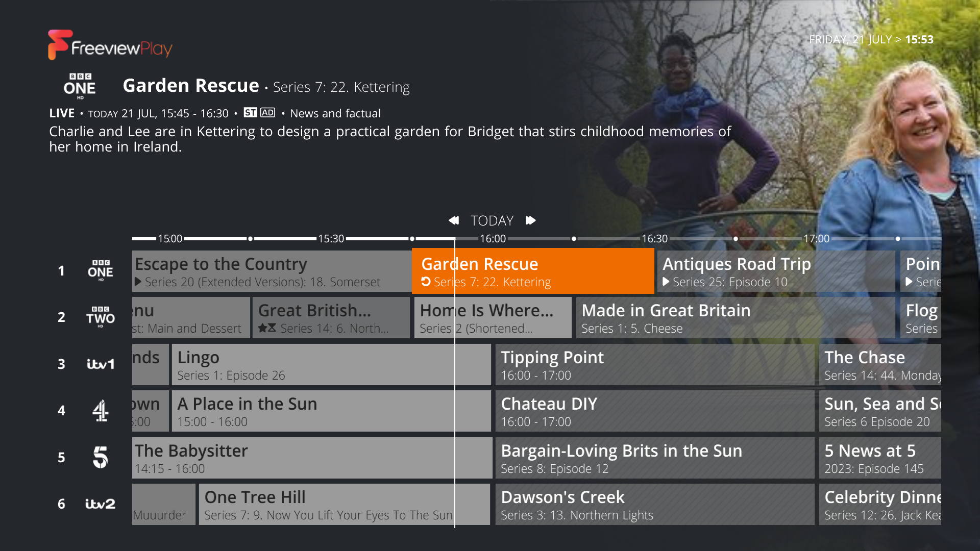Select channel number 1 row
Viewport: 980px width, 551px height.
(x=61, y=271)
